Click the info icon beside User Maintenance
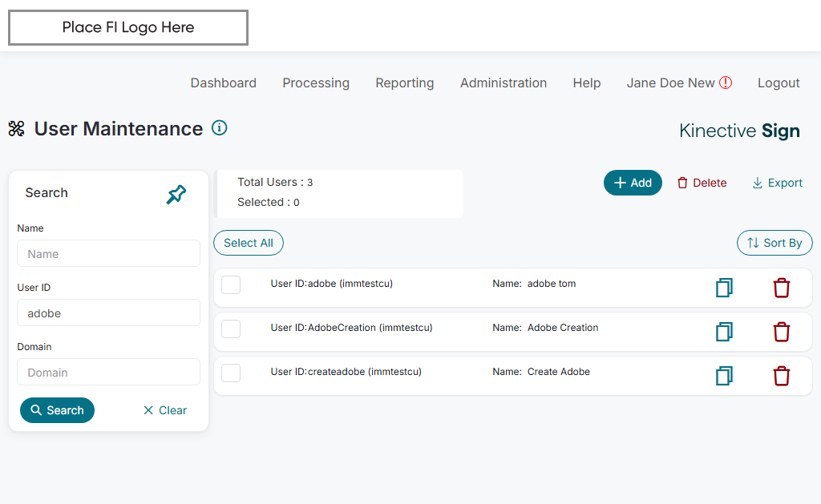 click(219, 128)
